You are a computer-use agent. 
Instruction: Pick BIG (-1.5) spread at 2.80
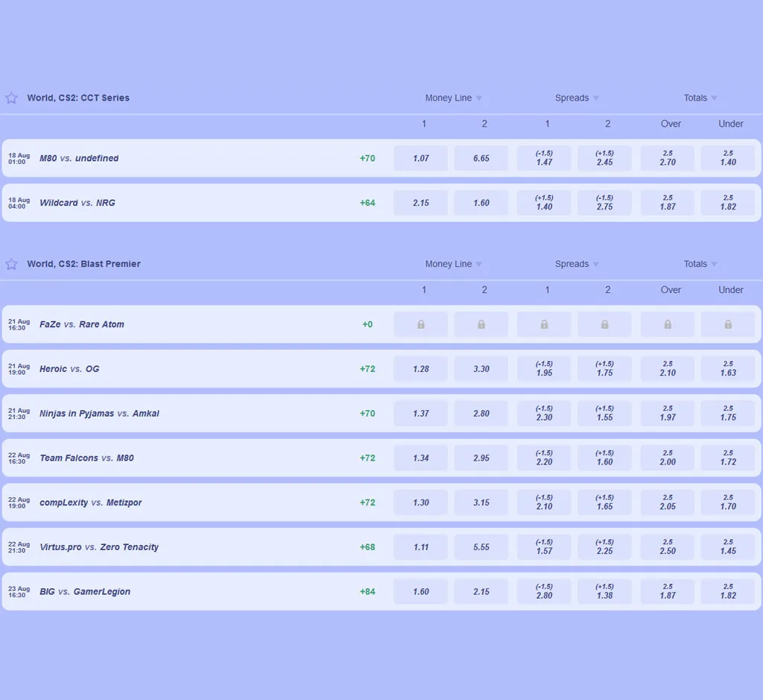544,591
